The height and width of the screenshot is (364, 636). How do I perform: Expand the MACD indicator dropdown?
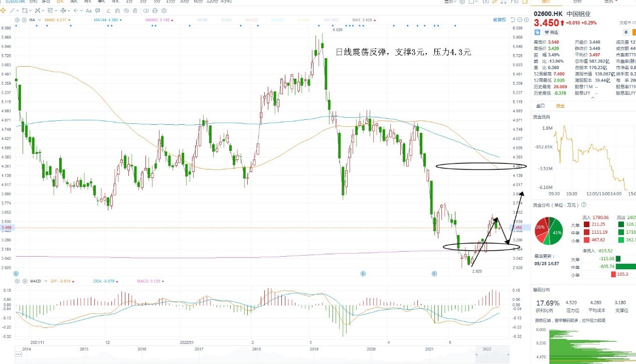point(46,281)
